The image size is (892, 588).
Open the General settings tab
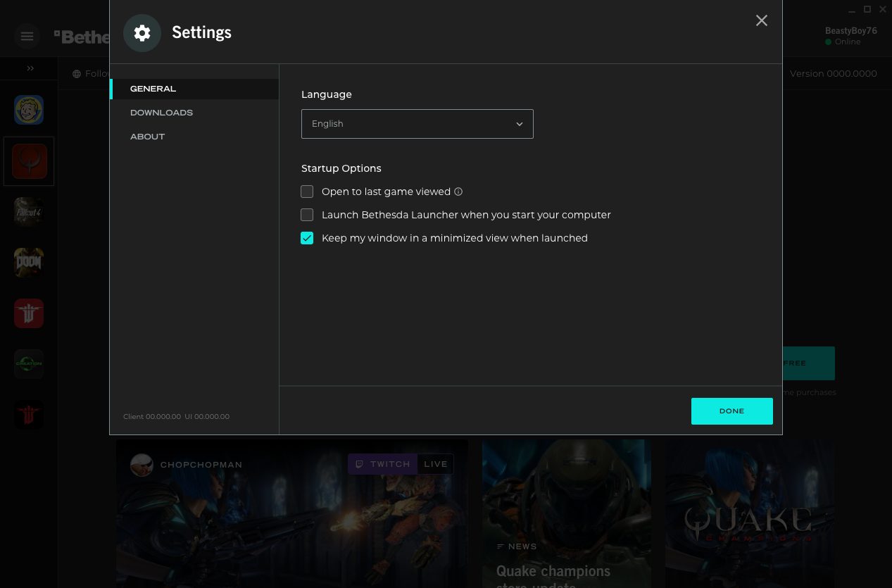coord(194,89)
